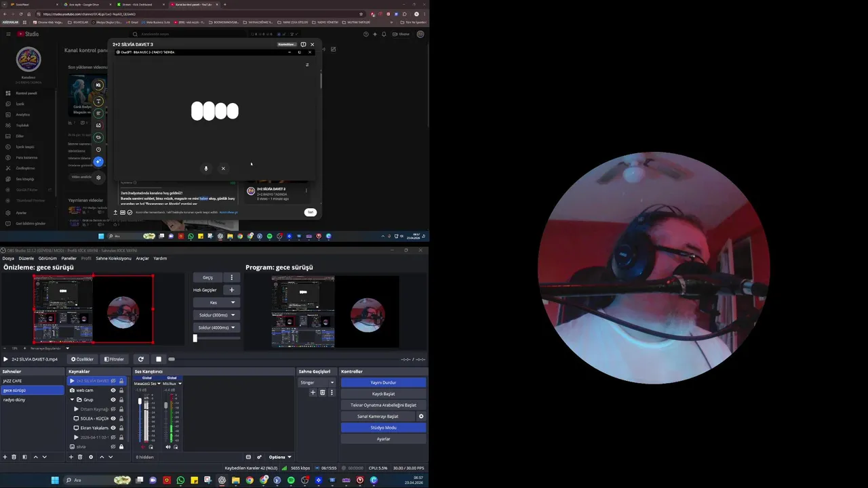Open audio mixer Options dropdown

tap(280, 457)
